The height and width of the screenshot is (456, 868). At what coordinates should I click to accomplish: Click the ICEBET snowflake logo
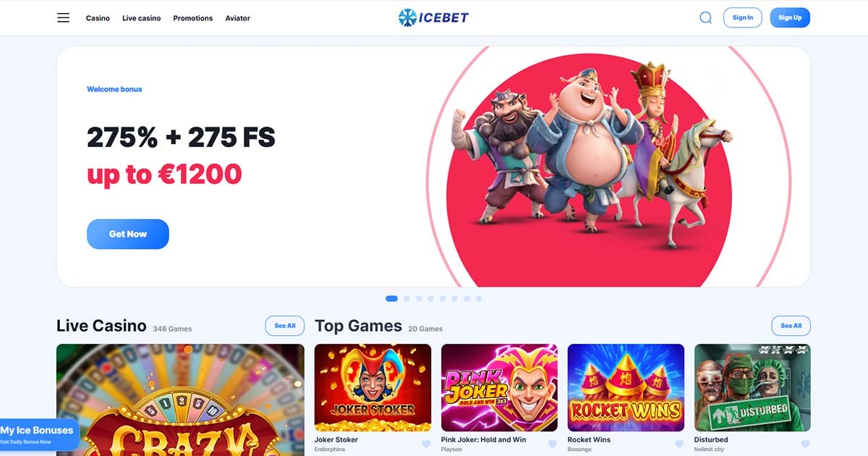click(433, 17)
